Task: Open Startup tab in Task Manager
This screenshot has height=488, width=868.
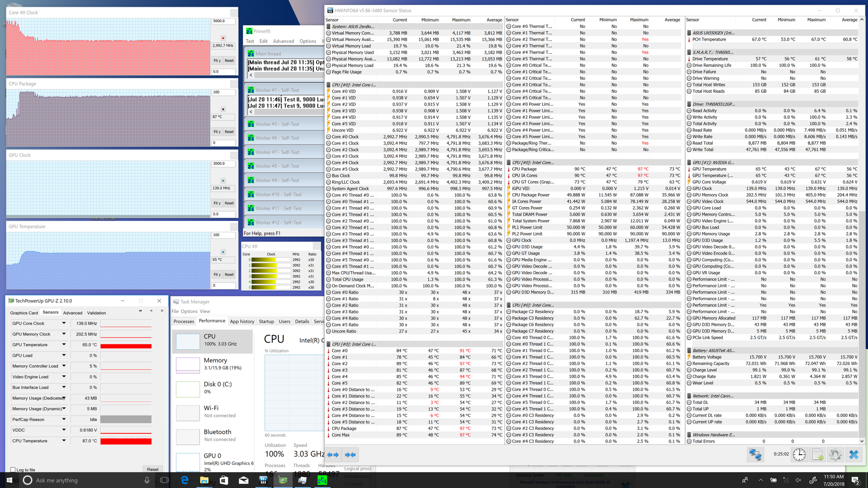Action: 266,322
